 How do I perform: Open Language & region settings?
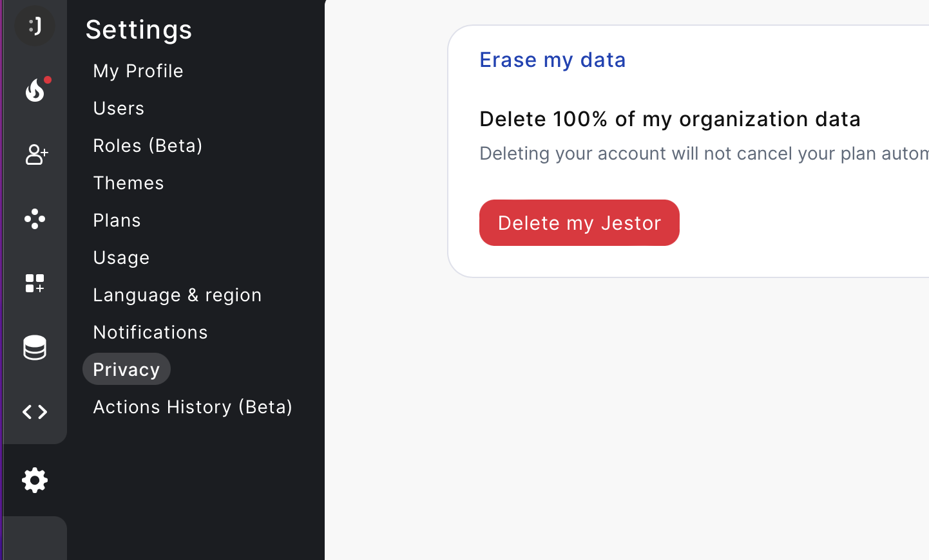(177, 295)
